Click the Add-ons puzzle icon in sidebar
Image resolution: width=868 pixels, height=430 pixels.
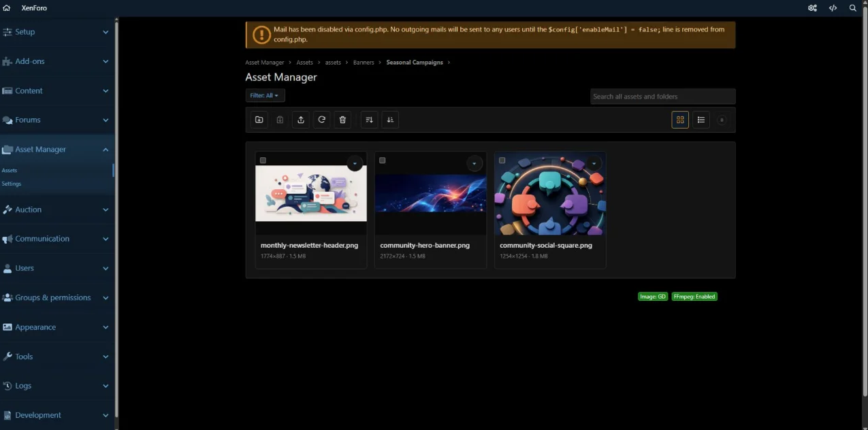[7, 61]
